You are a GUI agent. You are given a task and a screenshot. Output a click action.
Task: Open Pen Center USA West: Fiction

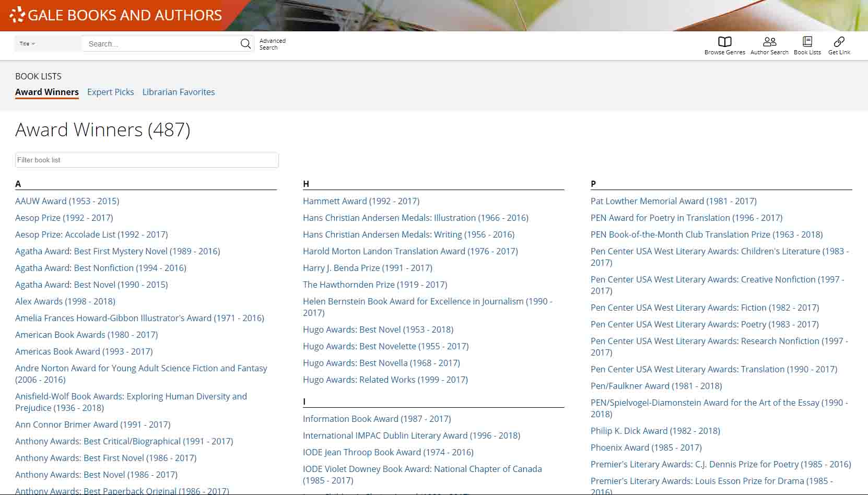pos(705,308)
